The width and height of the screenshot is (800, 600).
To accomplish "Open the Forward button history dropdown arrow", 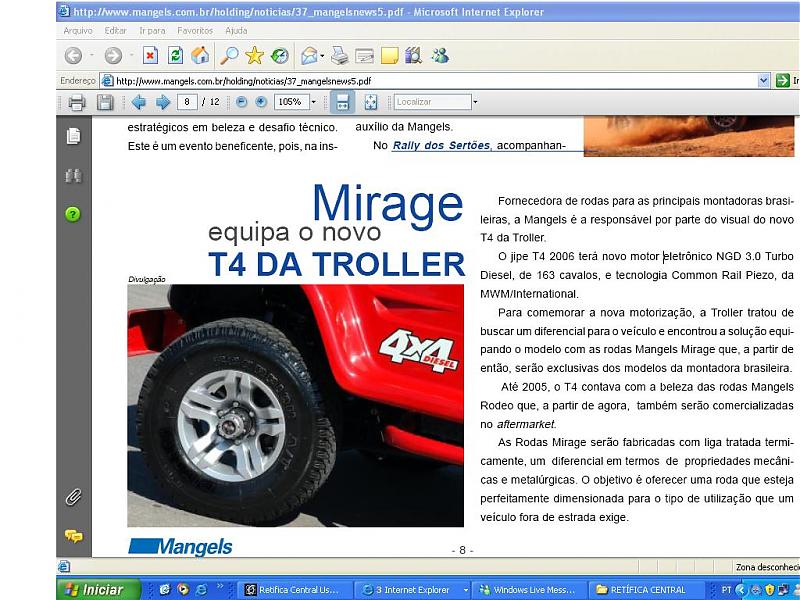I will [132, 55].
